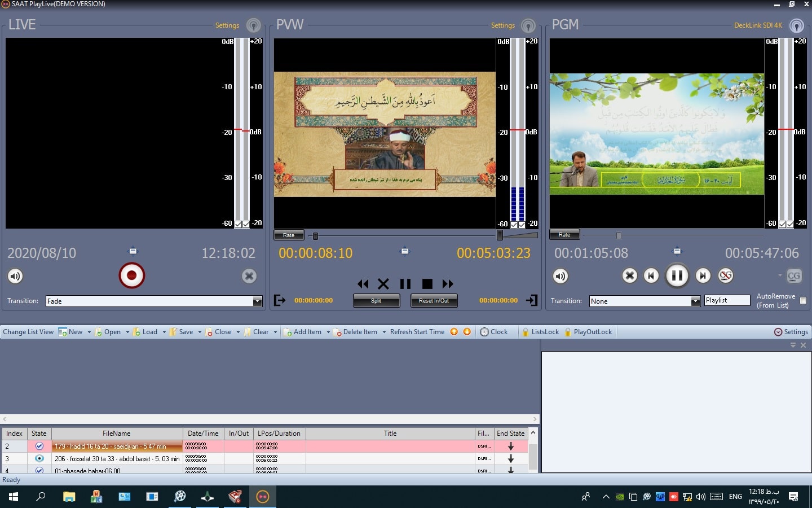Set the PVW mark-in point icon
The width and height of the screenshot is (812, 508).
pos(280,300)
